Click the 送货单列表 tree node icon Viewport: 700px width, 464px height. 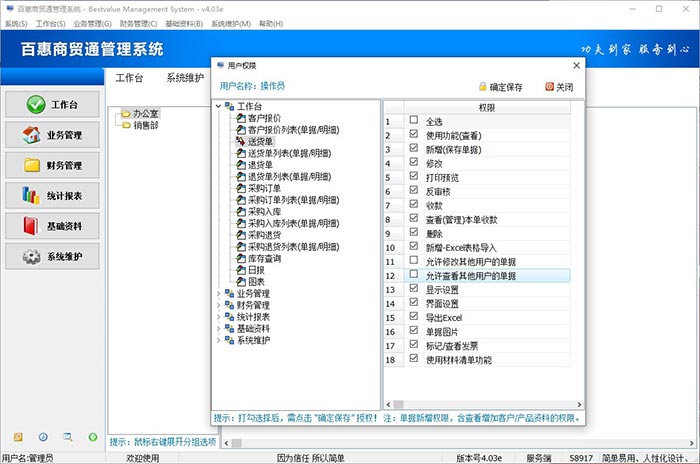tap(241, 153)
